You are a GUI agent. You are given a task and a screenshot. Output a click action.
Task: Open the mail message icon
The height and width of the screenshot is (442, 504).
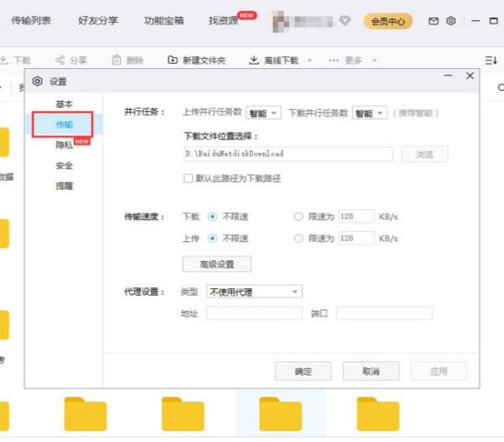(433, 21)
